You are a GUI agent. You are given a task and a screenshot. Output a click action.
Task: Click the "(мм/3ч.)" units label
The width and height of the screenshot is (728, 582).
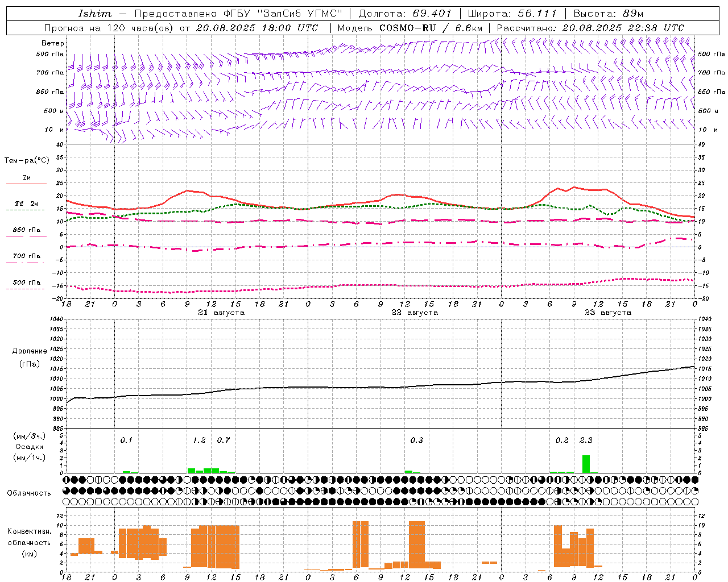pos(30,436)
